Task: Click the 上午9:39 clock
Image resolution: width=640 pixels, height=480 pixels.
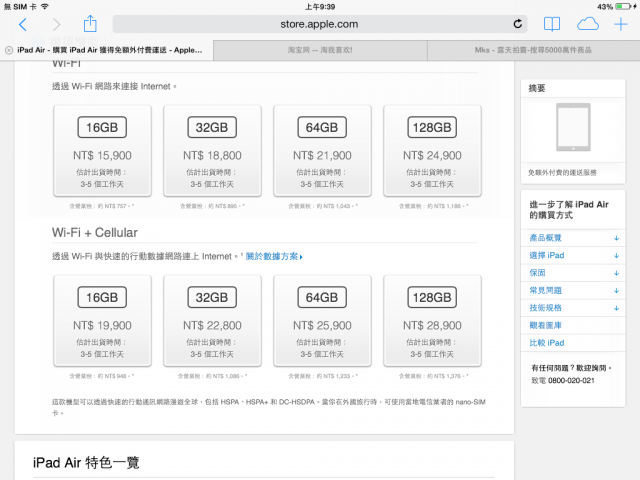Action: point(320,7)
